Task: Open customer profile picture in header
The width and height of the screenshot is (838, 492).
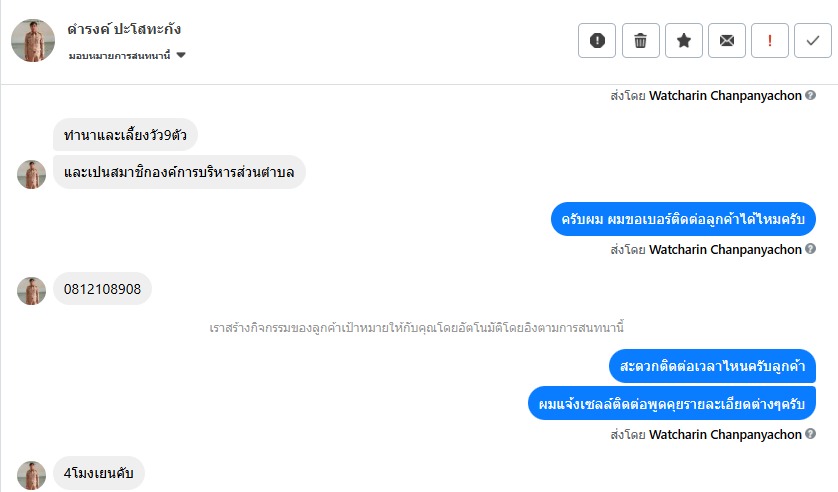Action: click(x=33, y=40)
